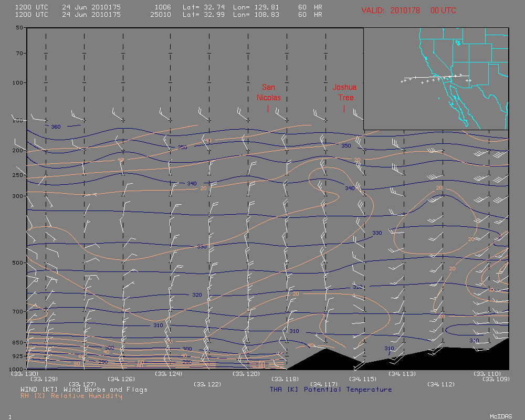
Task: Click the inset map of the southwest US
Action: coord(436,79)
